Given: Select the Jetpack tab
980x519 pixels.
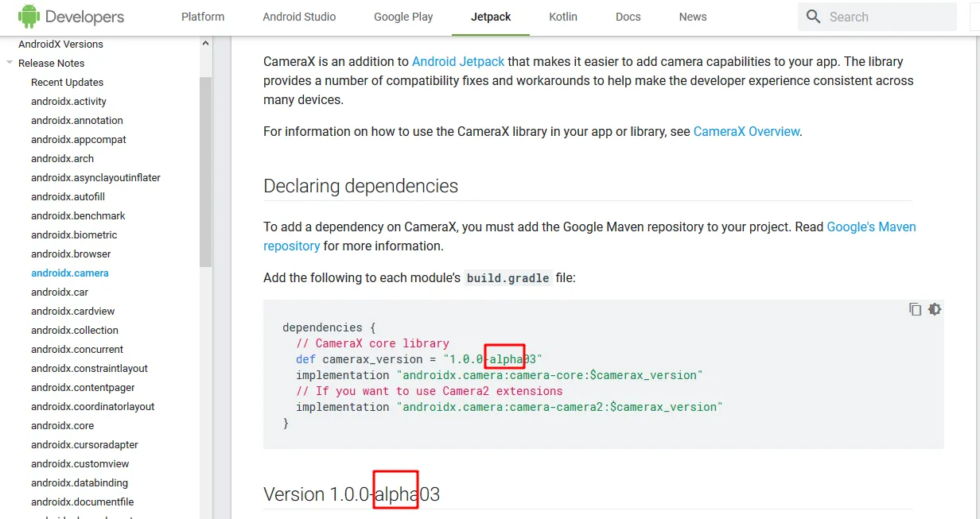Looking at the screenshot, I should [x=491, y=17].
